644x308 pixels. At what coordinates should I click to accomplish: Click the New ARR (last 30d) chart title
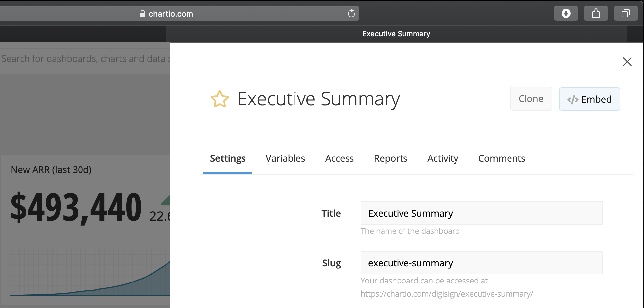[51, 170]
